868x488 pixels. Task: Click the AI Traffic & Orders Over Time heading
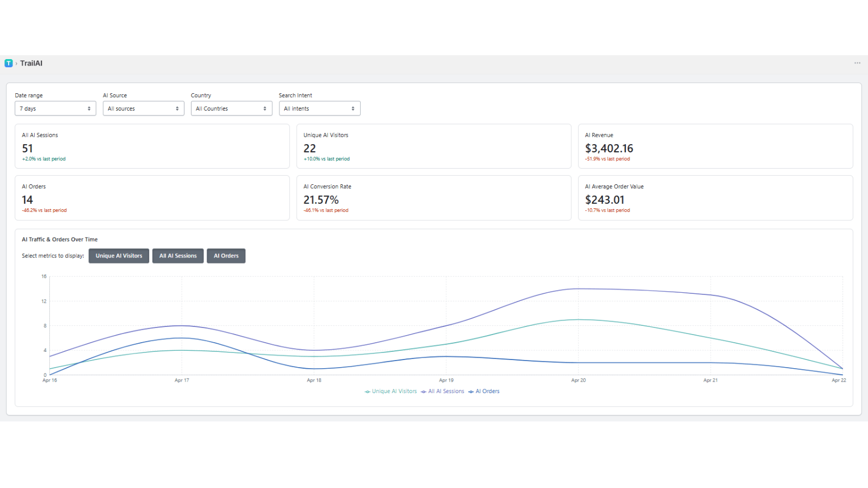[x=60, y=240]
